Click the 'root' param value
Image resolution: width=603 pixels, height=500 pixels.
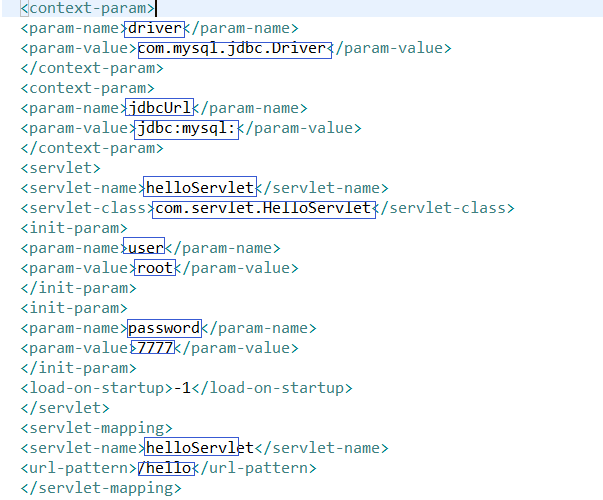pyautogui.click(x=155, y=268)
